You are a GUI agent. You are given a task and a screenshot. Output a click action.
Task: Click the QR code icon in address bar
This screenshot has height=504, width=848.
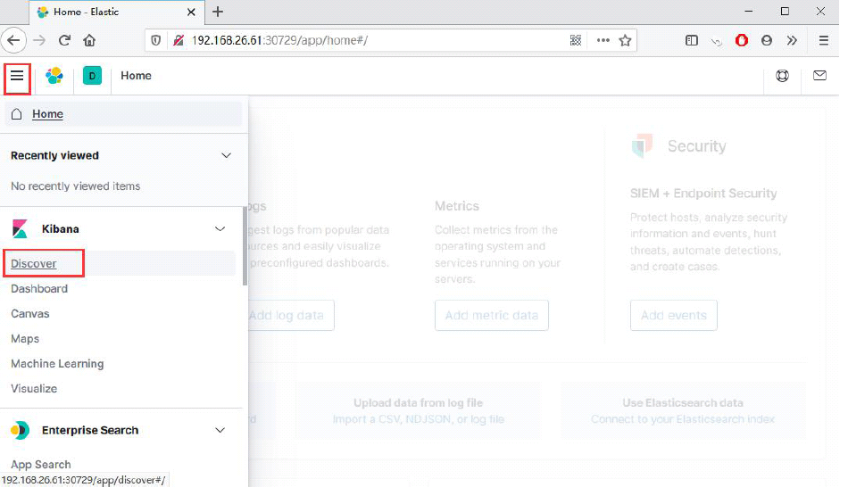(576, 40)
